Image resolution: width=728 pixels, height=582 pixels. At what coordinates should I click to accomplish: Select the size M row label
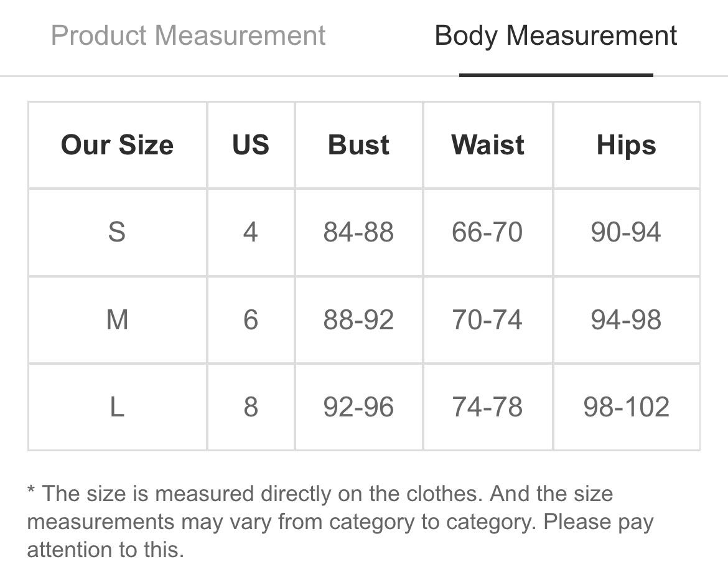(x=118, y=320)
